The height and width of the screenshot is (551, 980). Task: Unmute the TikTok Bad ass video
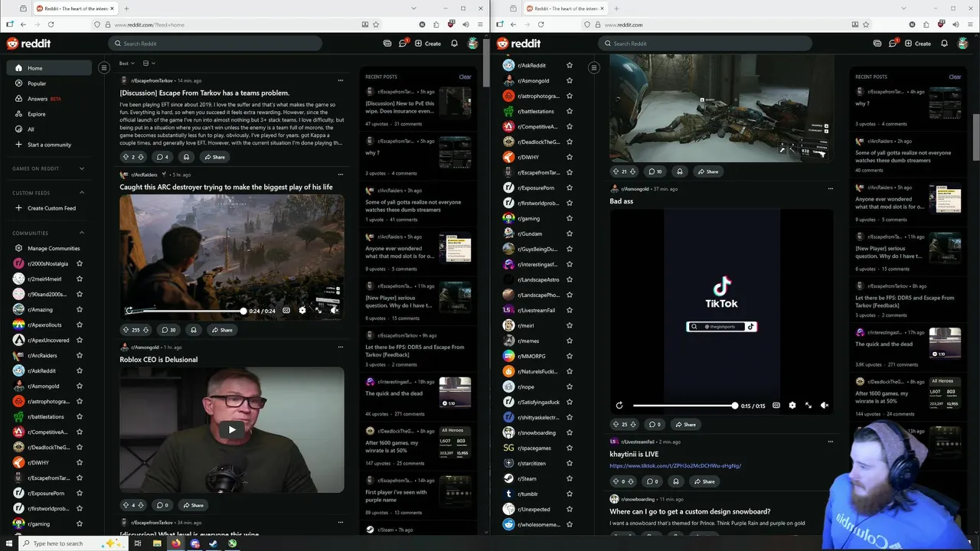point(825,406)
